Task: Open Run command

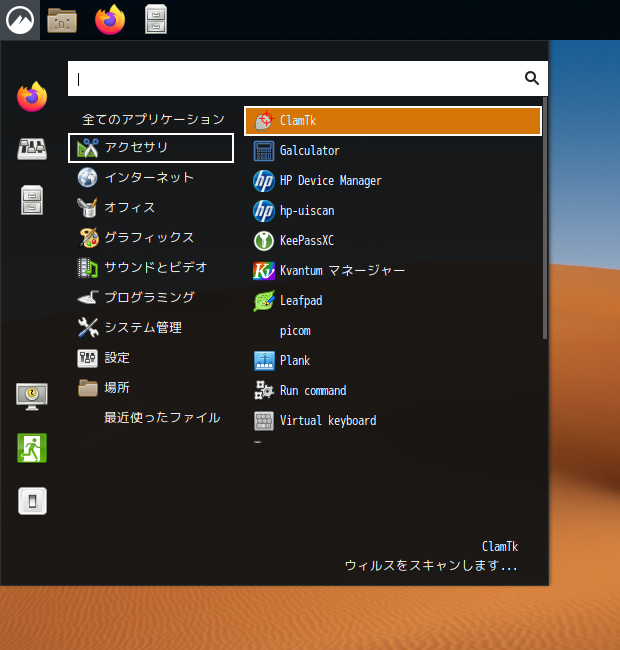Action: (x=393, y=390)
